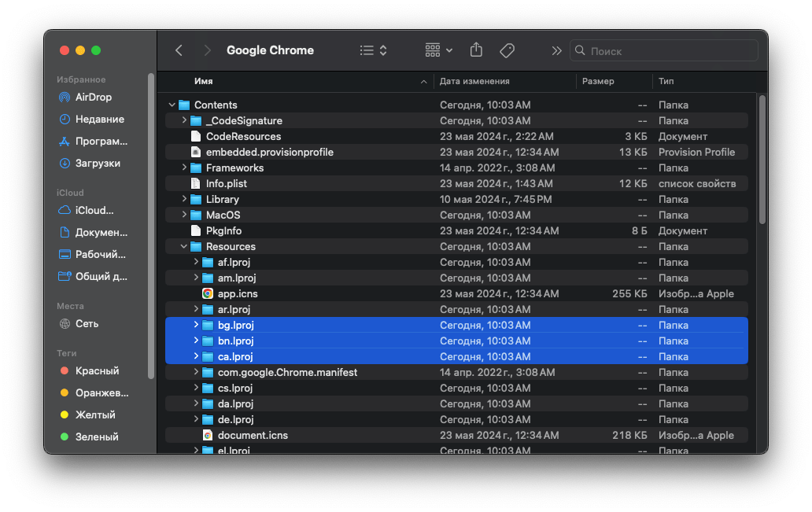
Task: Collapse the Contents folder
Action: [172, 105]
